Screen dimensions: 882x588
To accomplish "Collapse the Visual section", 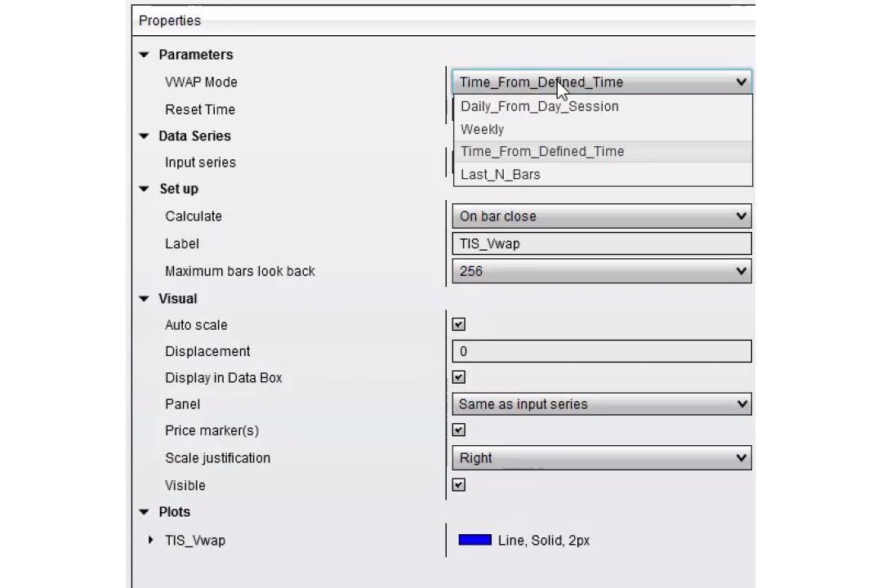I will 145,299.
